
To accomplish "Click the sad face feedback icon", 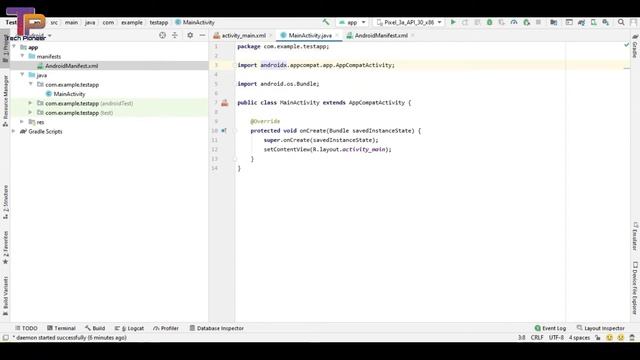I will pyautogui.click(x=620, y=338).
